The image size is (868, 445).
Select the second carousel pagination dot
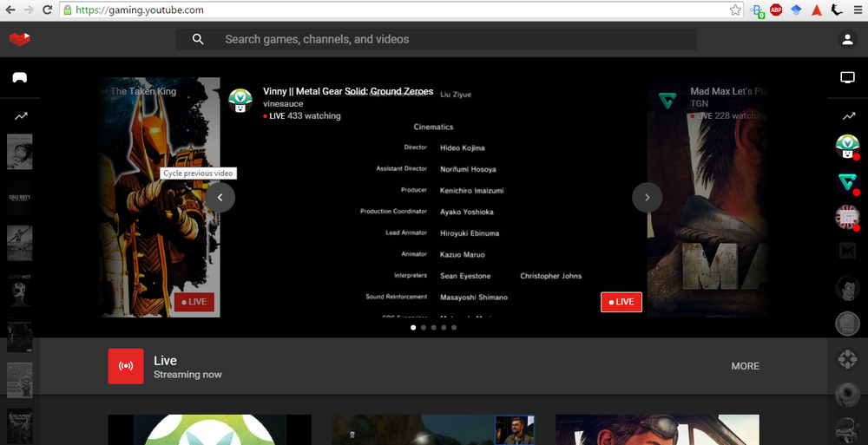(x=423, y=328)
